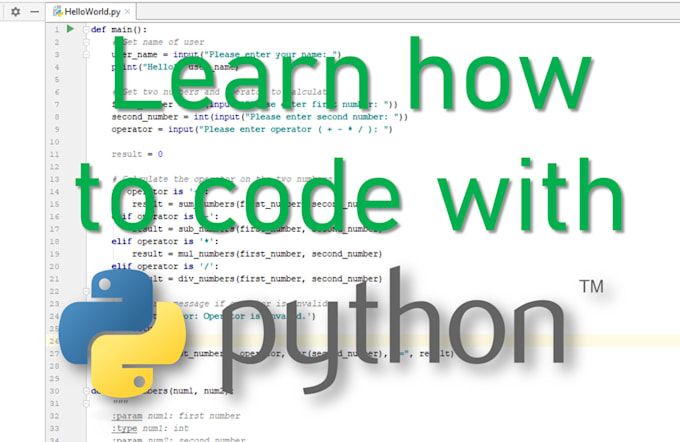Click gutter line number 12
This screenshot has width=680, height=442.
pyautogui.click(x=54, y=167)
